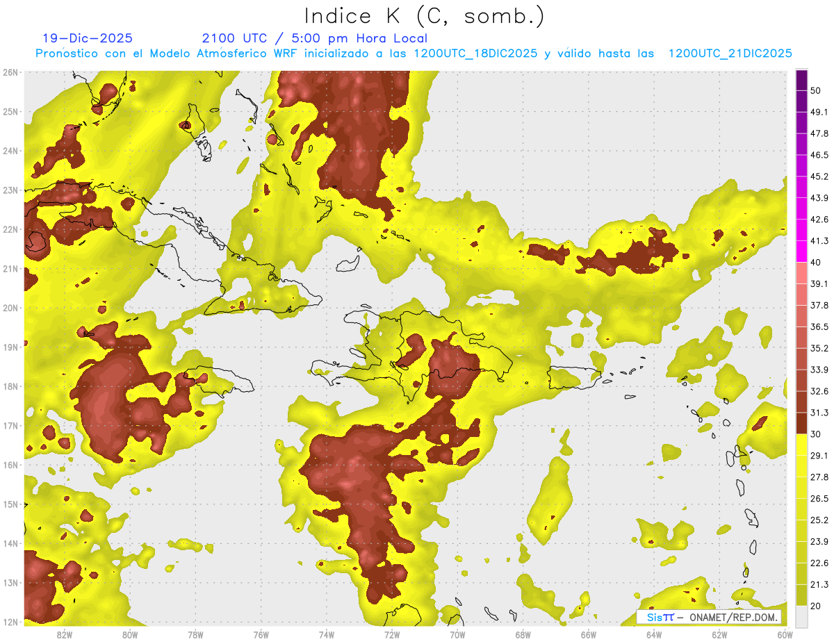The image size is (834, 644).
Task: Click the gray swatch below value 20 on the scale
Action: [801, 616]
